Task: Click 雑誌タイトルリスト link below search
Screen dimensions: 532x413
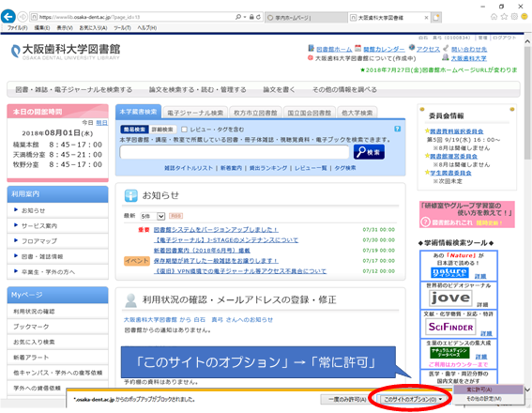Action: pyautogui.click(x=189, y=168)
